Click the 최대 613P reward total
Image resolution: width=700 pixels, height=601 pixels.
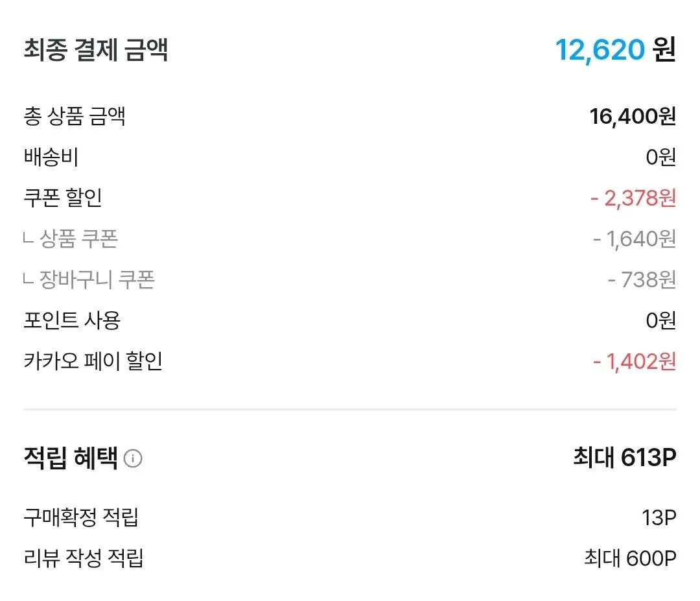[625, 457]
